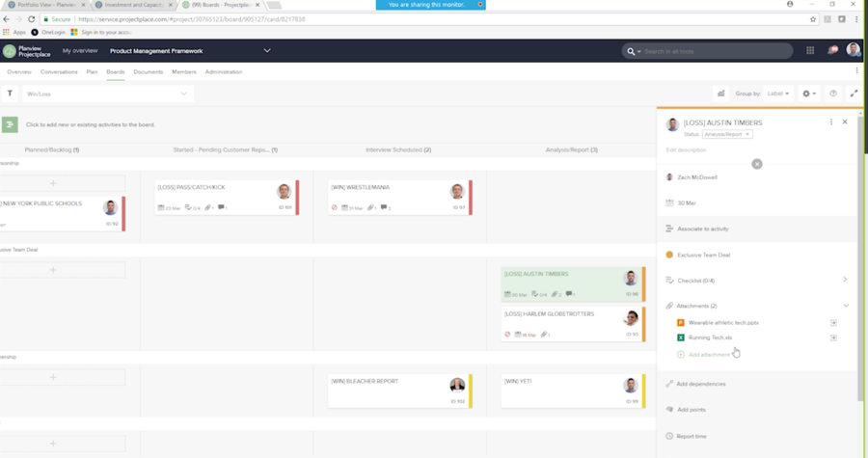Open the NEW YORK PUBLIC SCHOOLS card
868x458 pixels.
[62, 213]
